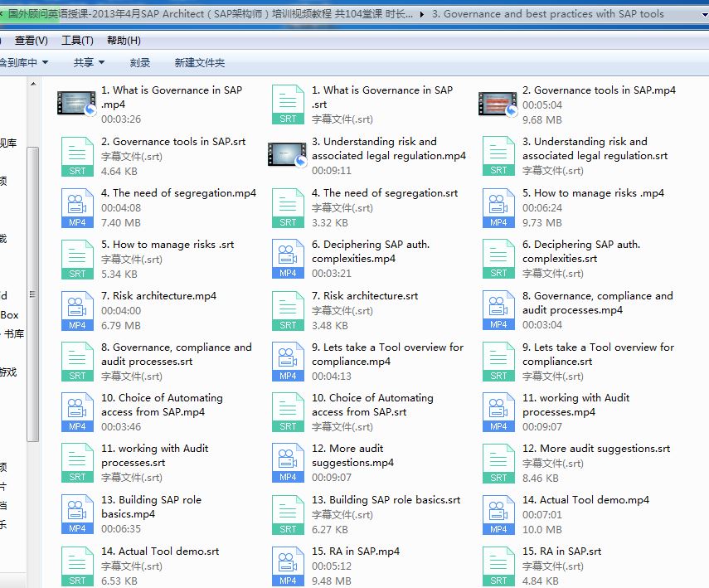This screenshot has width=709, height=588.
Task: Select SRT icon for 4. The need of segregation.srt
Action: tap(288, 208)
